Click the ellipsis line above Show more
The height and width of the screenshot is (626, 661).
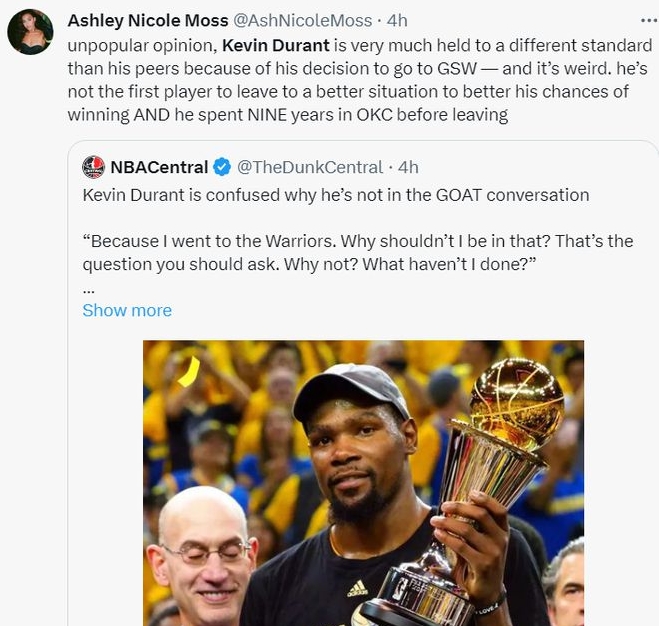click(x=88, y=288)
